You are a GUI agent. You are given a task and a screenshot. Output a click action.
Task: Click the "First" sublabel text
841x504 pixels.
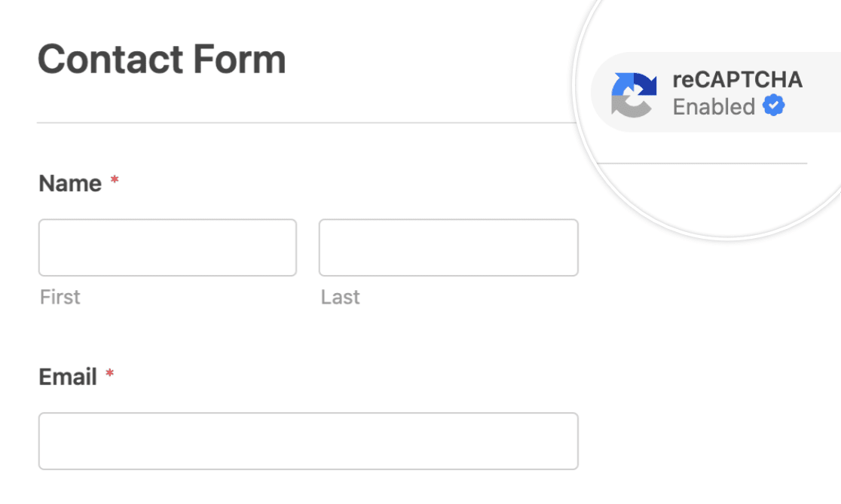(x=60, y=297)
